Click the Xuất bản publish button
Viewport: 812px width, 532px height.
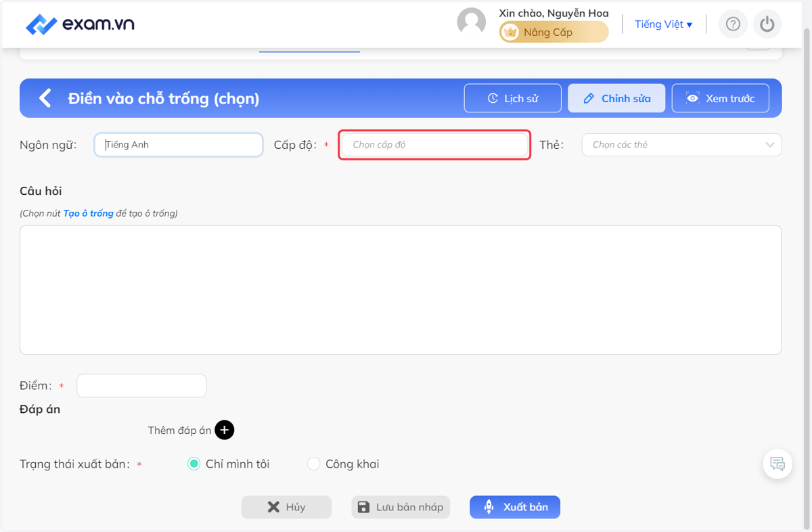coord(515,507)
